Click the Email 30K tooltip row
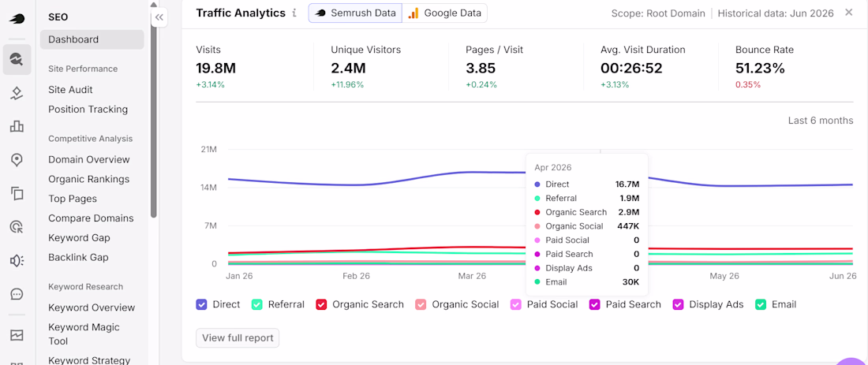The image size is (868, 365). [587, 282]
